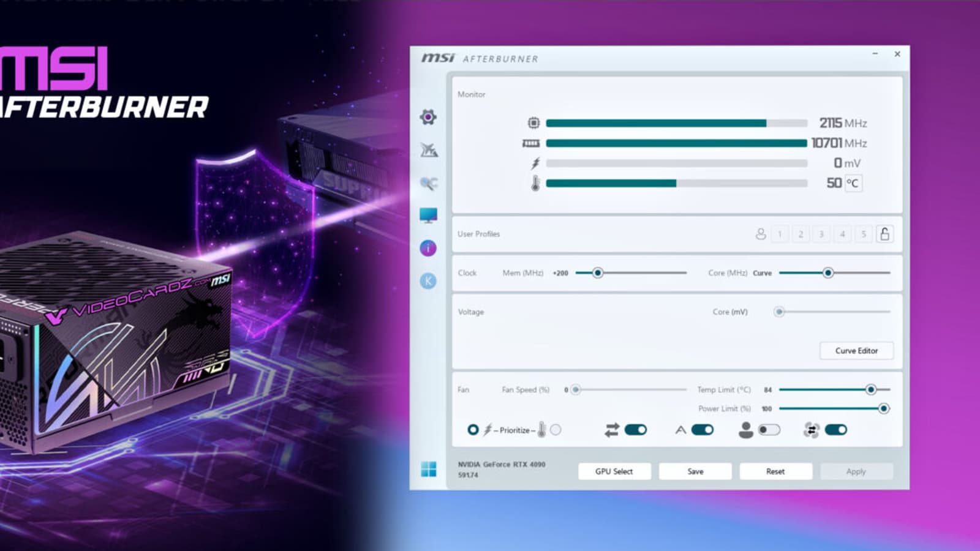Click the empty voltage monitor bar
The width and height of the screenshot is (980, 551).
tap(677, 163)
